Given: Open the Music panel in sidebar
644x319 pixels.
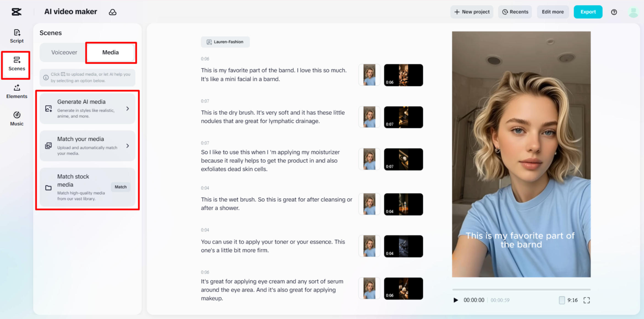Looking at the screenshot, I should tap(17, 119).
